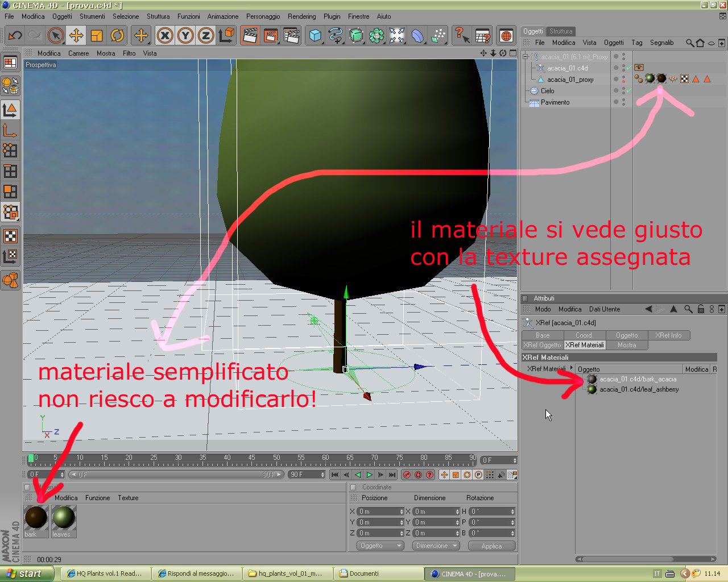The image size is (728, 582).
Task: Activate the Move tool in top toolbar
Action: pyautogui.click(x=76, y=36)
